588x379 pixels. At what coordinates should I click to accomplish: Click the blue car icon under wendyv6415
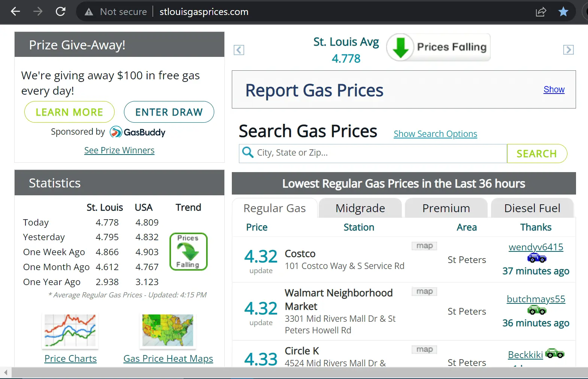pos(536,258)
